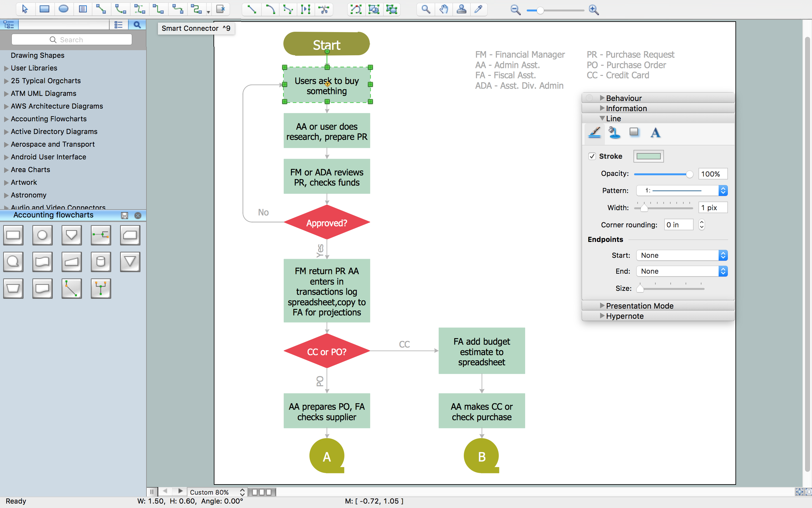Expand Accounting Flowcharts category
Screen dimensions: 812x508
6,119
